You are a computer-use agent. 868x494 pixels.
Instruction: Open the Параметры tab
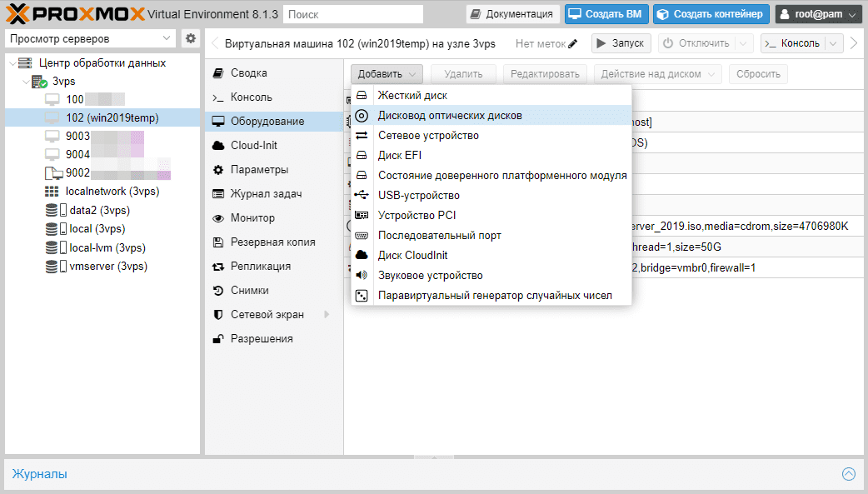pos(275,169)
